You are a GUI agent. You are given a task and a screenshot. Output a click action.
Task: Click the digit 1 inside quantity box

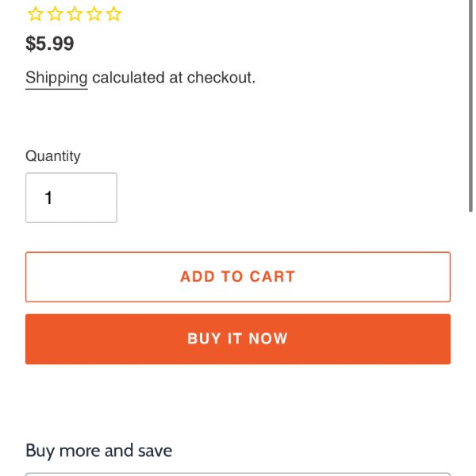pos(48,198)
